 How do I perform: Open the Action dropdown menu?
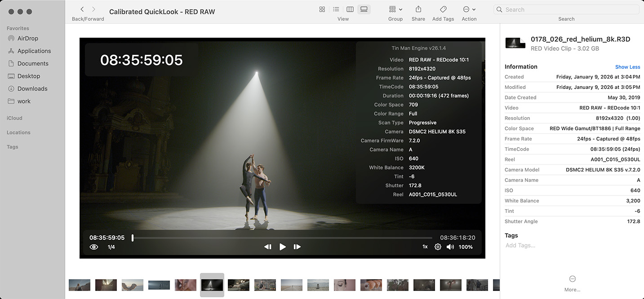tap(469, 9)
